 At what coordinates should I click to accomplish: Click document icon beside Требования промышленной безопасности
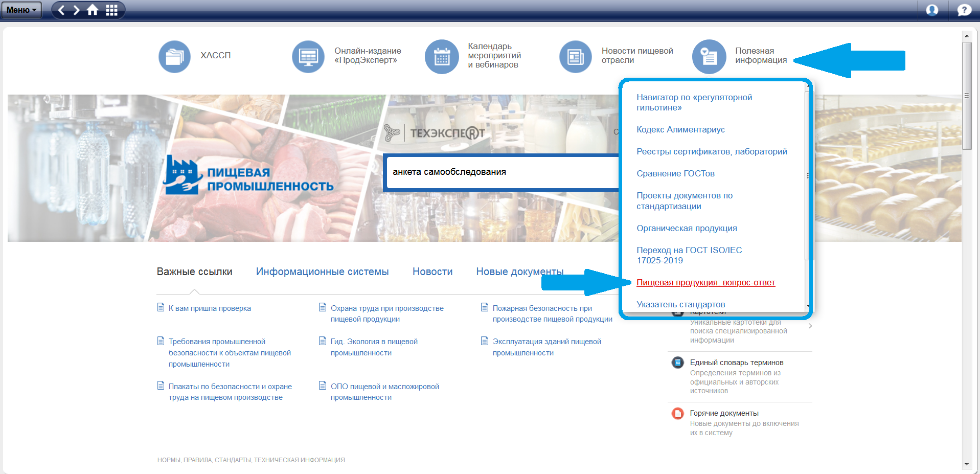point(161,341)
